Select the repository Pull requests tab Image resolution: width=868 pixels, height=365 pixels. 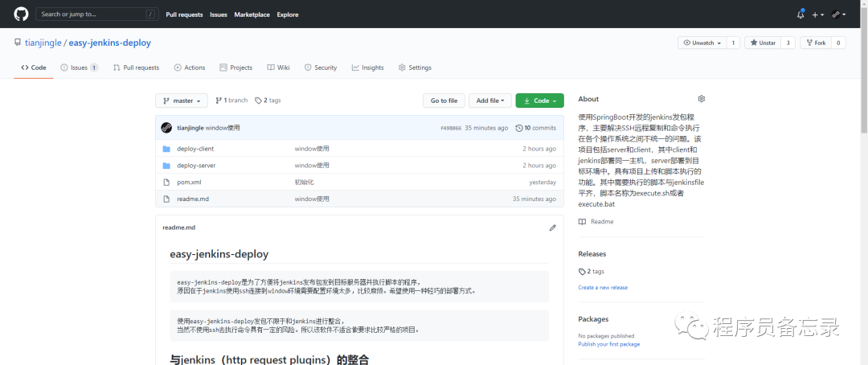(136, 68)
